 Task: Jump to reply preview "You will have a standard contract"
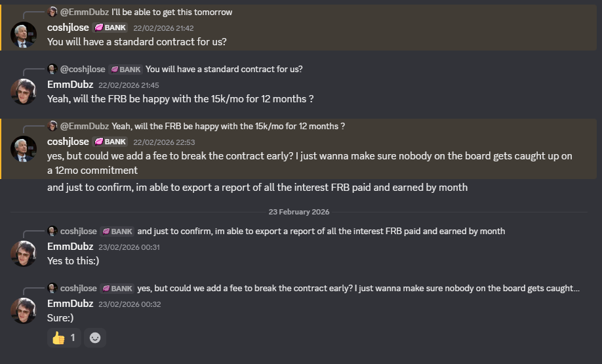point(224,69)
